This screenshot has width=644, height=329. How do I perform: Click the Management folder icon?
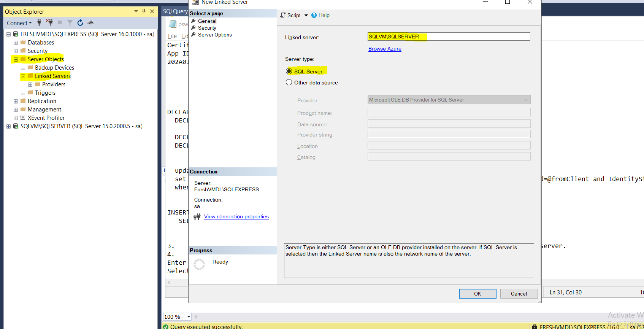click(x=23, y=109)
